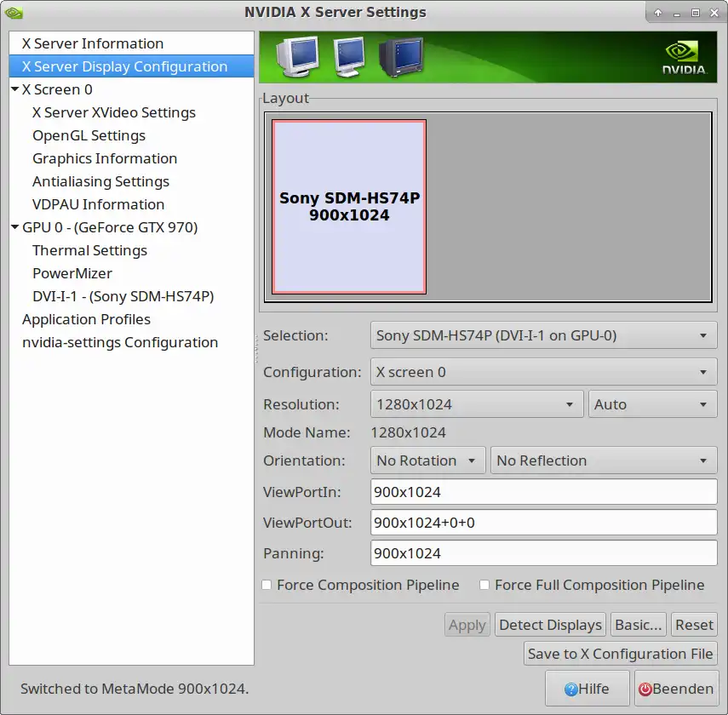Select X Server Display Configuration
Screen dimensions: 728x715
(x=131, y=66)
